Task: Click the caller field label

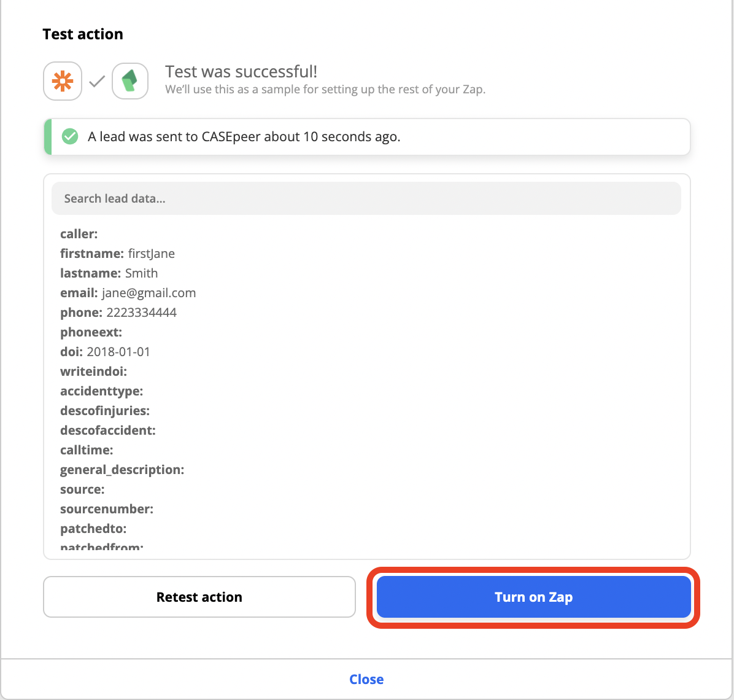Action: [79, 234]
